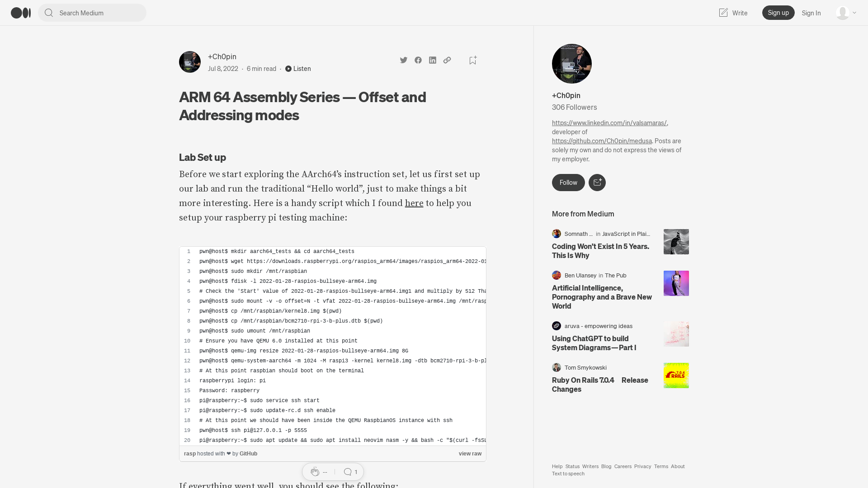Click the Sign In link
Screen dimensions: 868x488
click(811, 13)
